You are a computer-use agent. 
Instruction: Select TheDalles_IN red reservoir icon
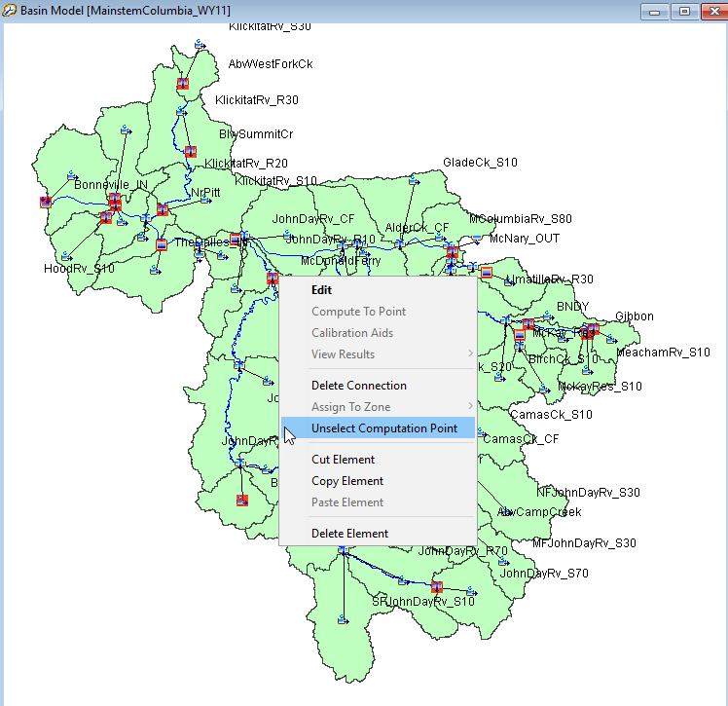coord(236,239)
